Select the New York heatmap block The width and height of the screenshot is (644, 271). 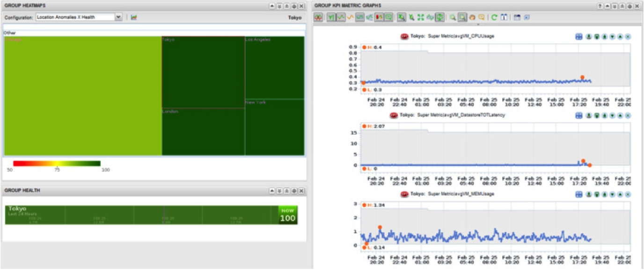coord(274,127)
